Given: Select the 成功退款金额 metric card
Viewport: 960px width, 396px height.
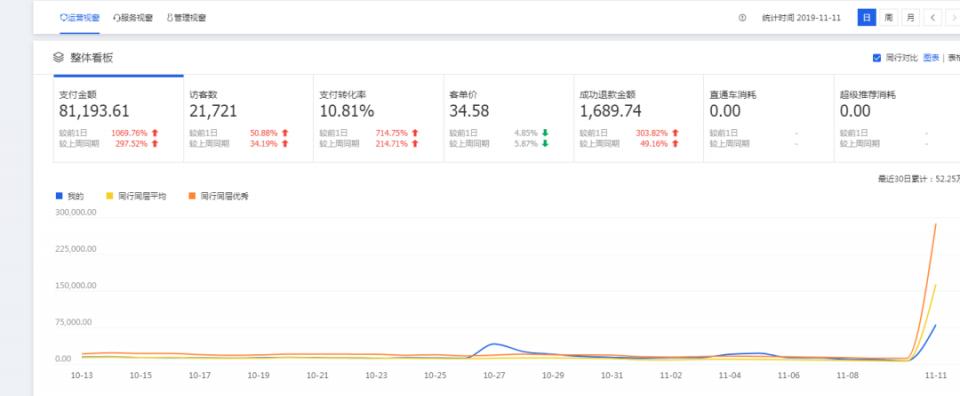Looking at the screenshot, I should (639, 119).
